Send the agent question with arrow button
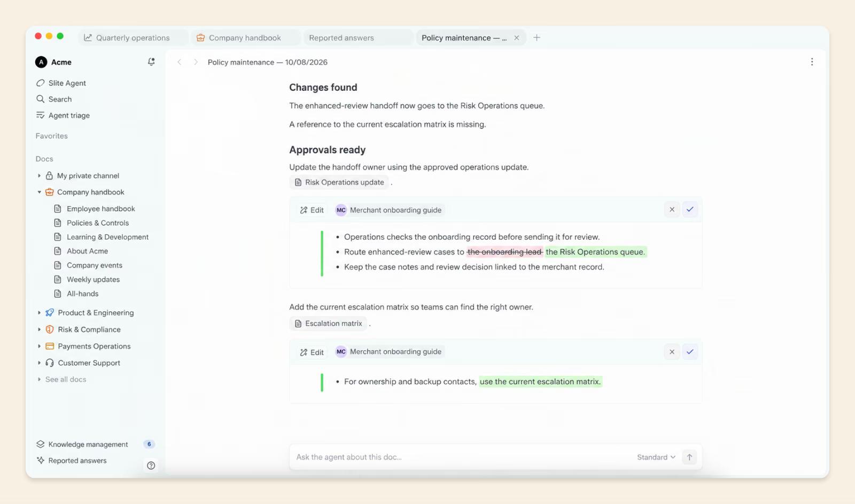The width and height of the screenshot is (855, 504). pos(689,457)
